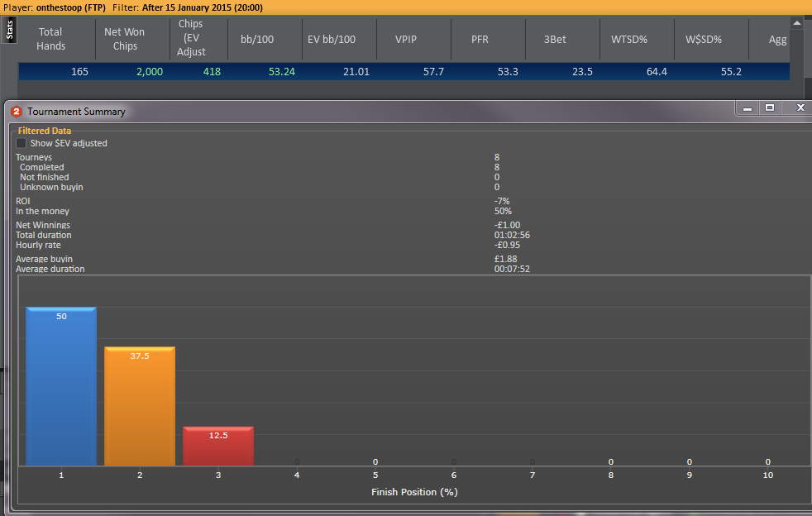
Task: Close the Tournament Summary window
Action: (800, 107)
